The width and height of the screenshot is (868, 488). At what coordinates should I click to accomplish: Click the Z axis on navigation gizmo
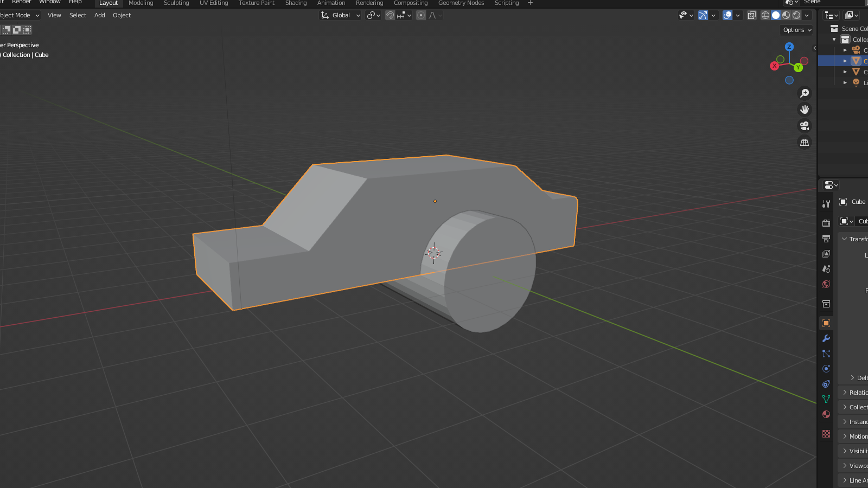(x=789, y=47)
